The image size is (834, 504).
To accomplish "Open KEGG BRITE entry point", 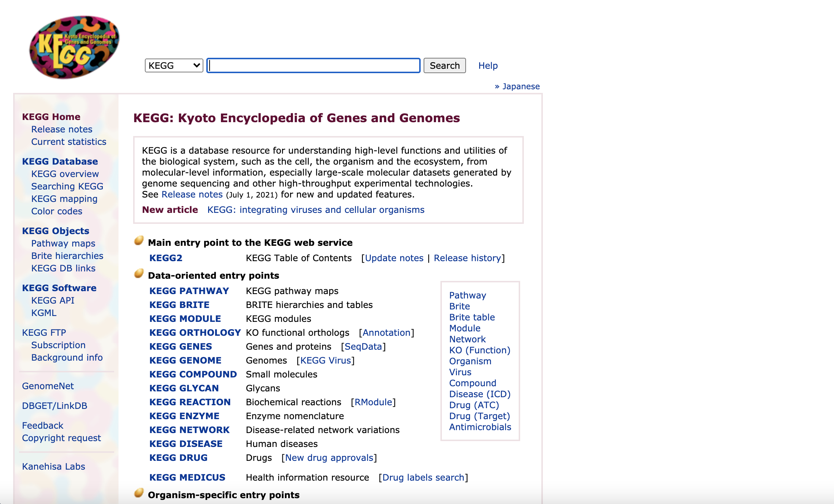I will (x=180, y=305).
